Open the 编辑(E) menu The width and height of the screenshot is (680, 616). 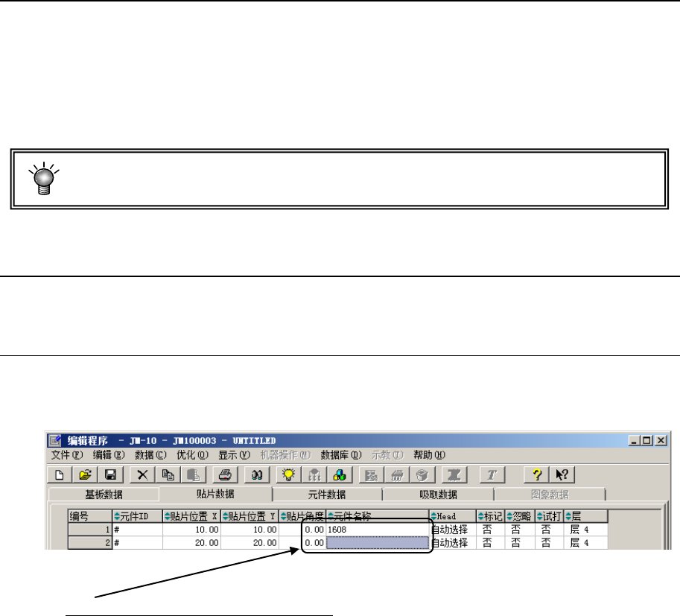[x=109, y=455]
